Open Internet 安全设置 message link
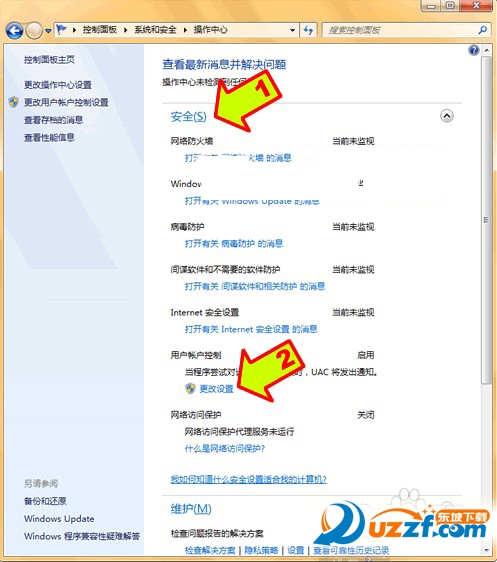497x562 pixels. (x=251, y=329)
